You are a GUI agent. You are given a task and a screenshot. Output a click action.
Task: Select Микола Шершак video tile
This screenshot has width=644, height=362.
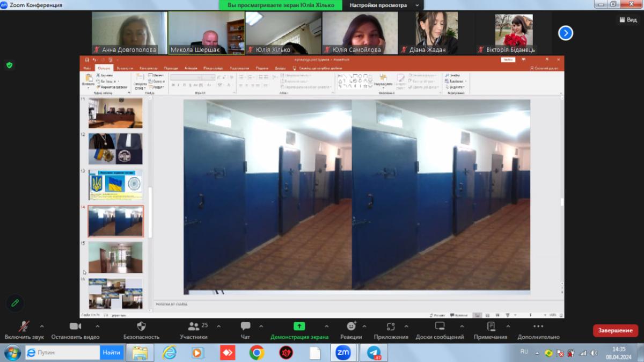click(206, 33)
